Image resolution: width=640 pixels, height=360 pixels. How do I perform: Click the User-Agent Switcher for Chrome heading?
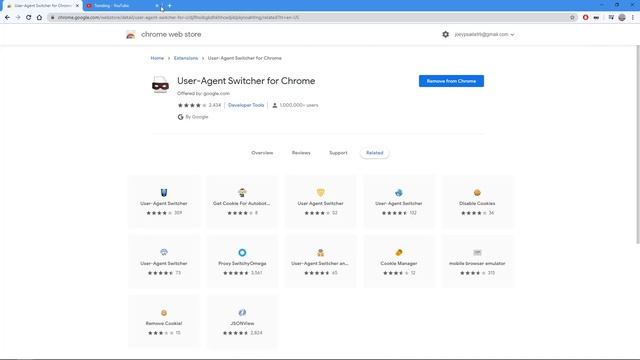click(246, 81)
